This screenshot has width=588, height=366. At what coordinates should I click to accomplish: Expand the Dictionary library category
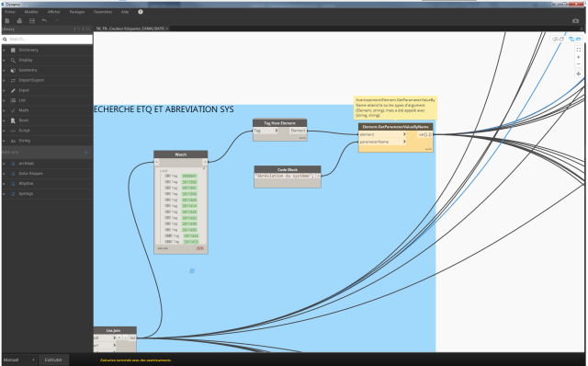pos(4,50)
